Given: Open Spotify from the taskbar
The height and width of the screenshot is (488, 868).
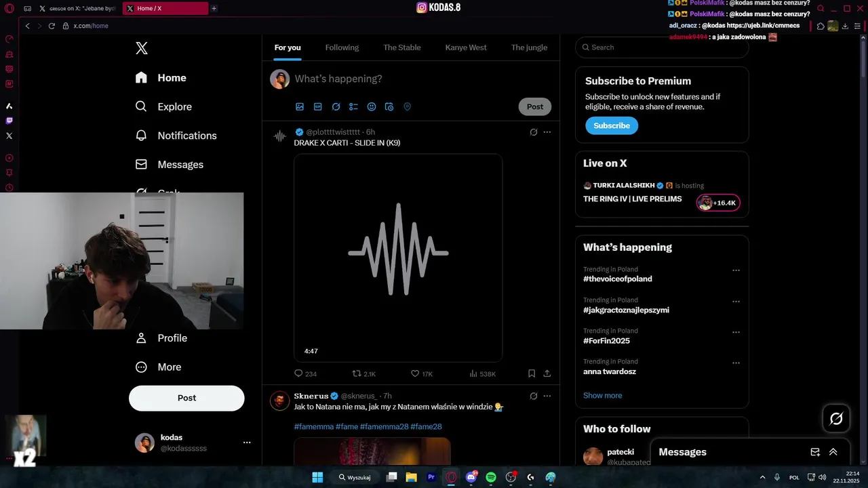Looking at the screenshot, I should pyautogui.click(x=491, y=477).
